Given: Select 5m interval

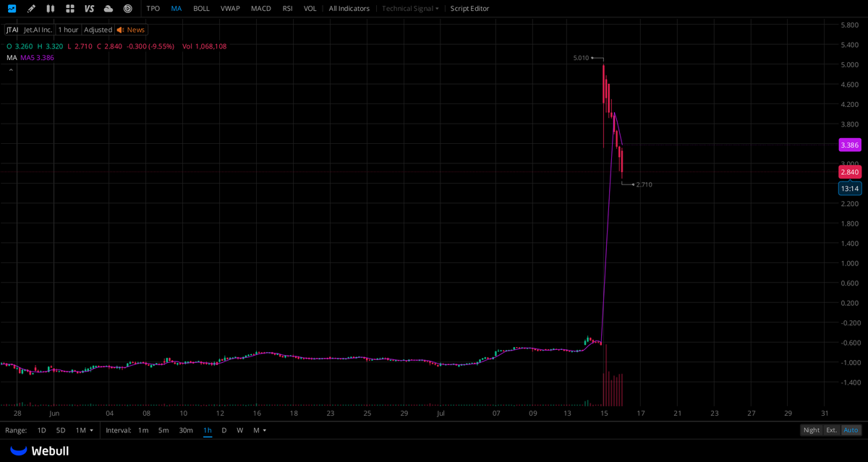Looking at the screenshot, I should [163, 430].
